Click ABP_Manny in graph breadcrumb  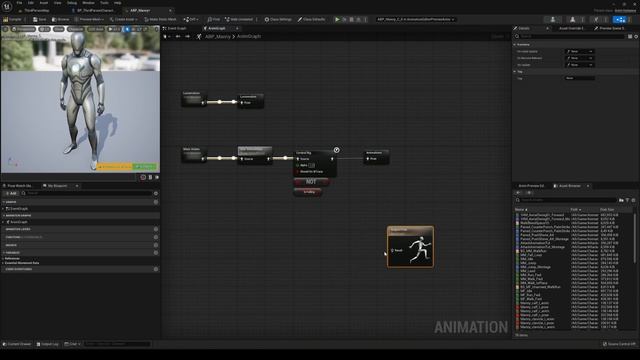[x=218, y=36]
